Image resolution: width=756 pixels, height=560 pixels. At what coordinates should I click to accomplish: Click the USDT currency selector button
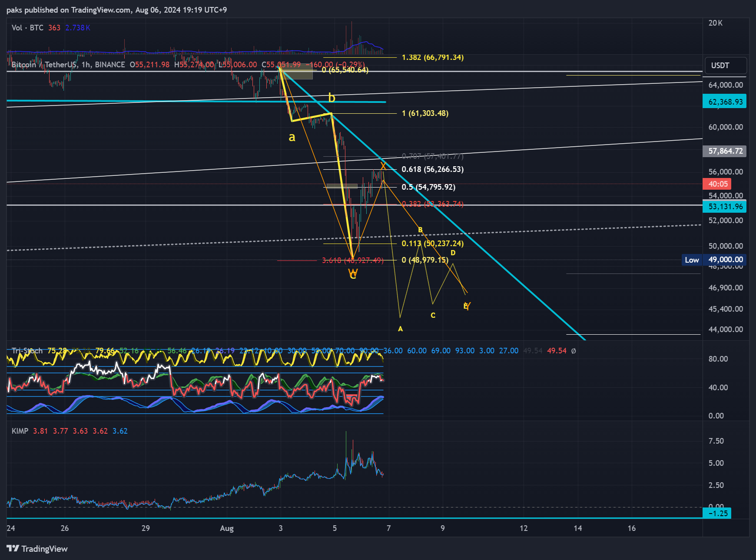[726, 66]
